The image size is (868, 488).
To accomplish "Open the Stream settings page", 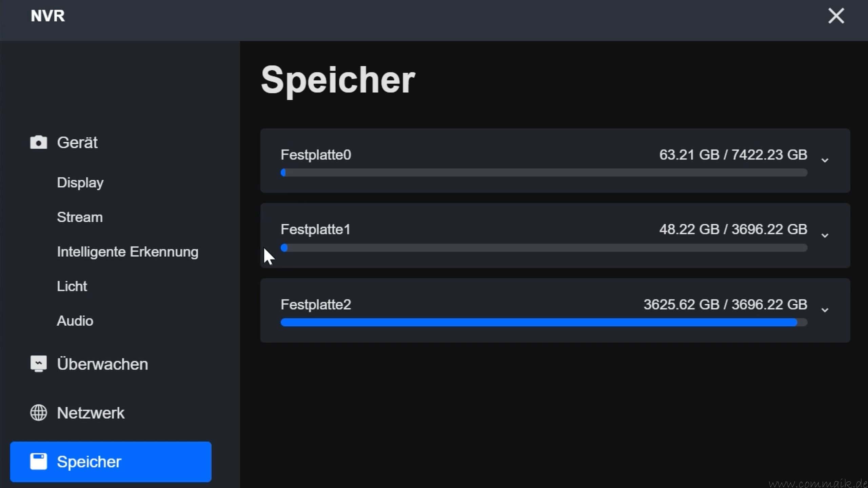I will click(80, 217).
